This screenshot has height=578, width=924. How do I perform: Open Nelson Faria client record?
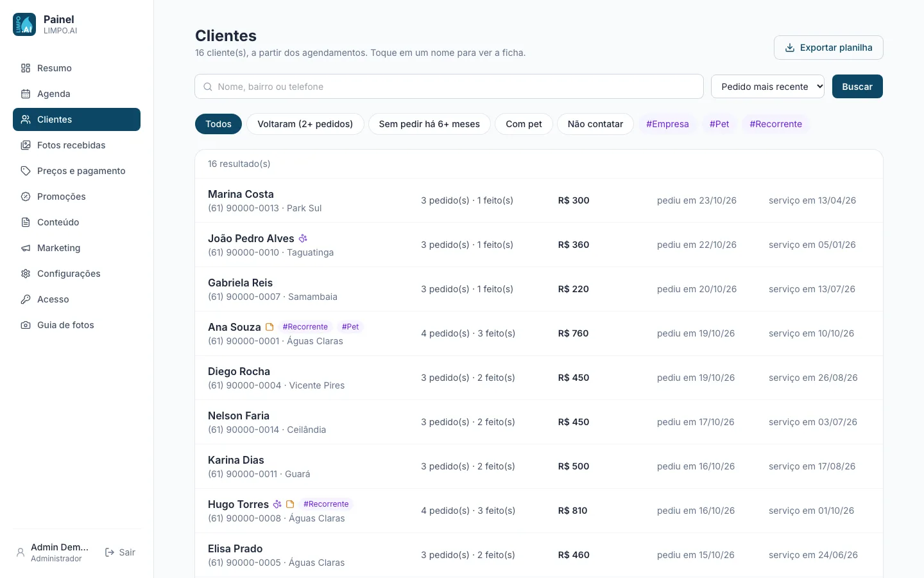tap(539, 422)
